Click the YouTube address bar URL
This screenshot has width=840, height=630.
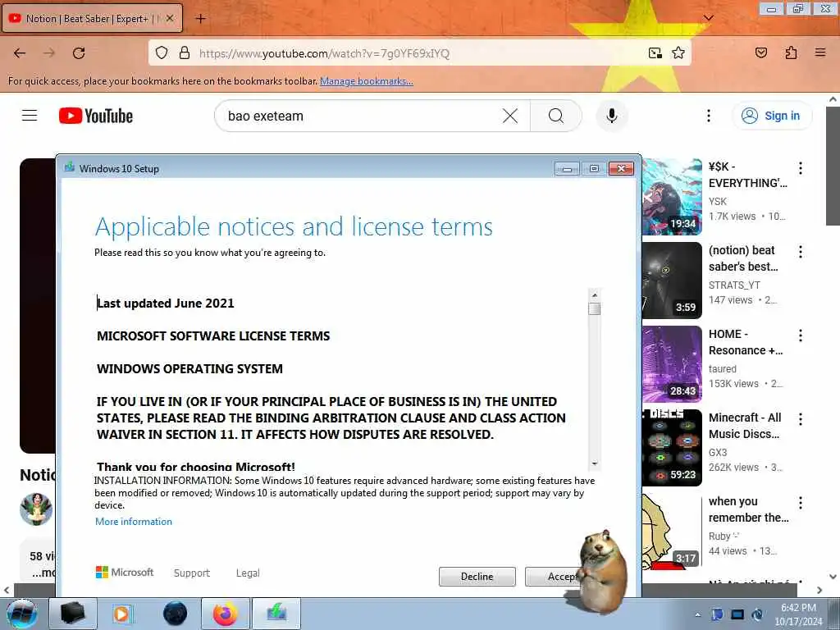click(324, 53)
